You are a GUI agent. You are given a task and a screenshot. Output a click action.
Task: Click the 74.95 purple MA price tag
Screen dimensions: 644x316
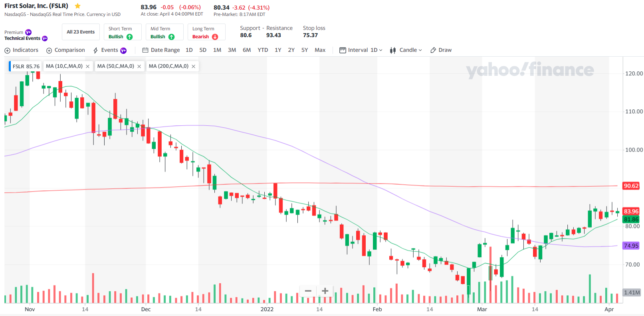[x=631, y=246]
